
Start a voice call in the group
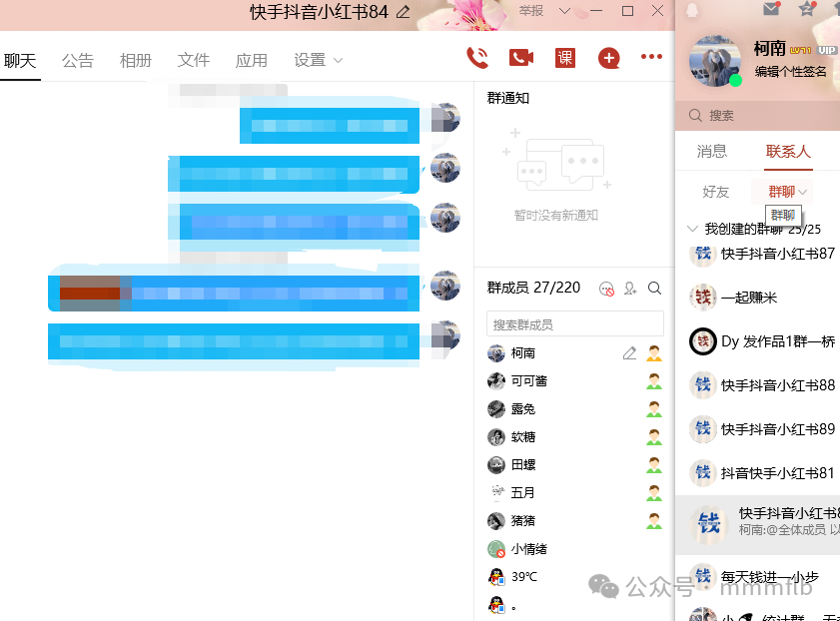pos(477,58)
